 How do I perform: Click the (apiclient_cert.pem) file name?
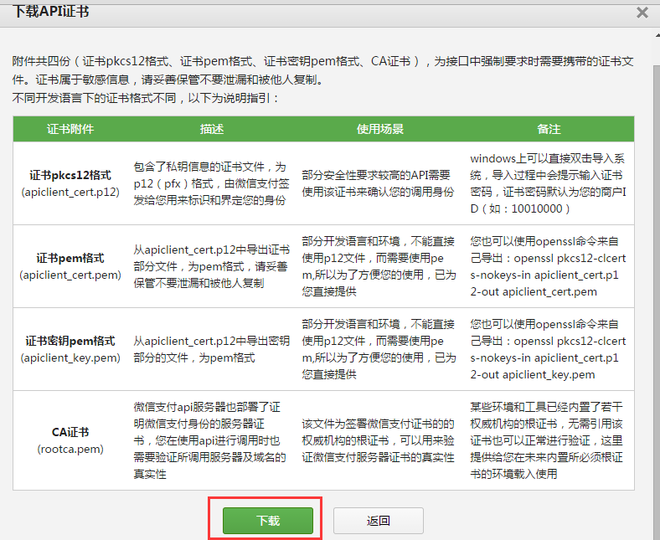[70, 275]
